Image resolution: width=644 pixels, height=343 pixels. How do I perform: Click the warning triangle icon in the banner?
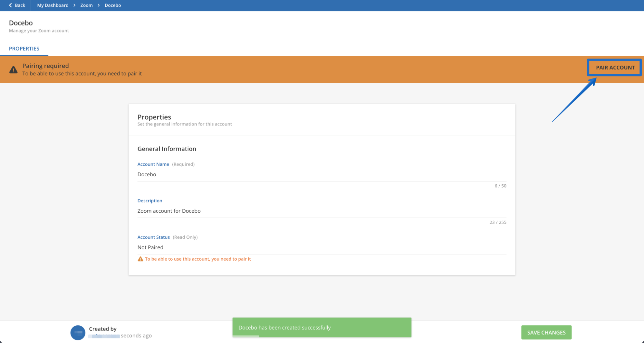[x=13, y=70]
